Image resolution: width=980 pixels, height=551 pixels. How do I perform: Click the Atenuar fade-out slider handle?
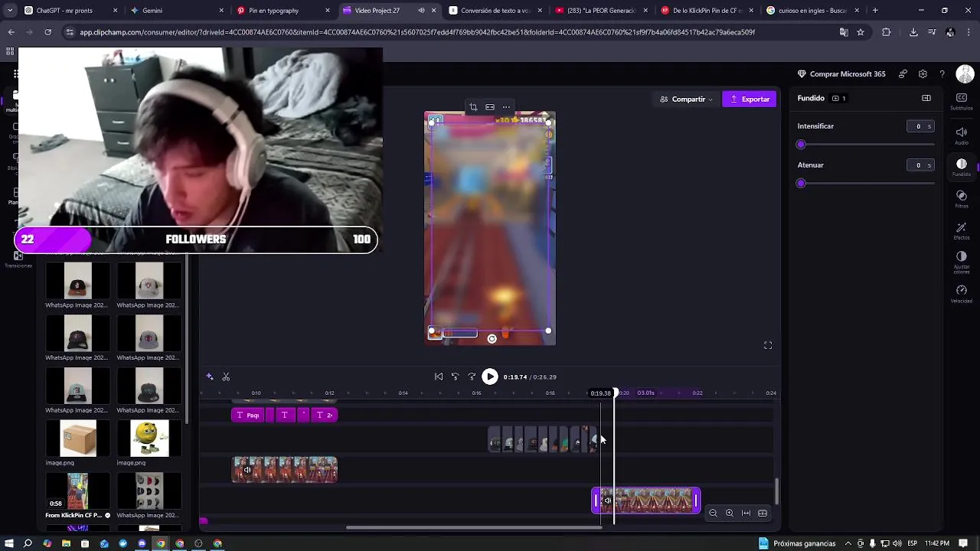tap(801, 184)
